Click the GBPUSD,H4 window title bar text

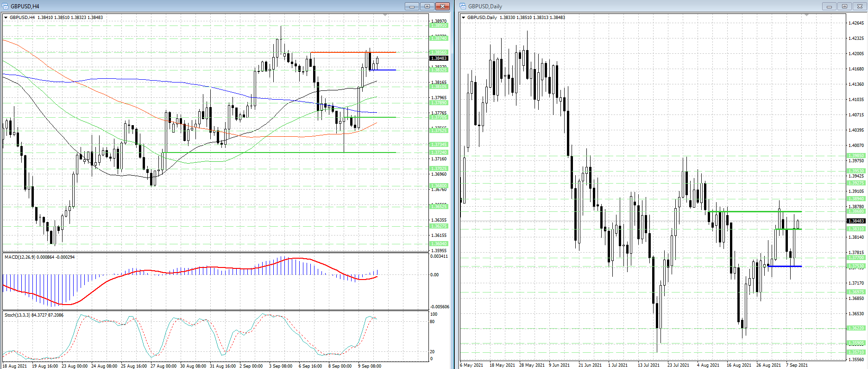25,6
